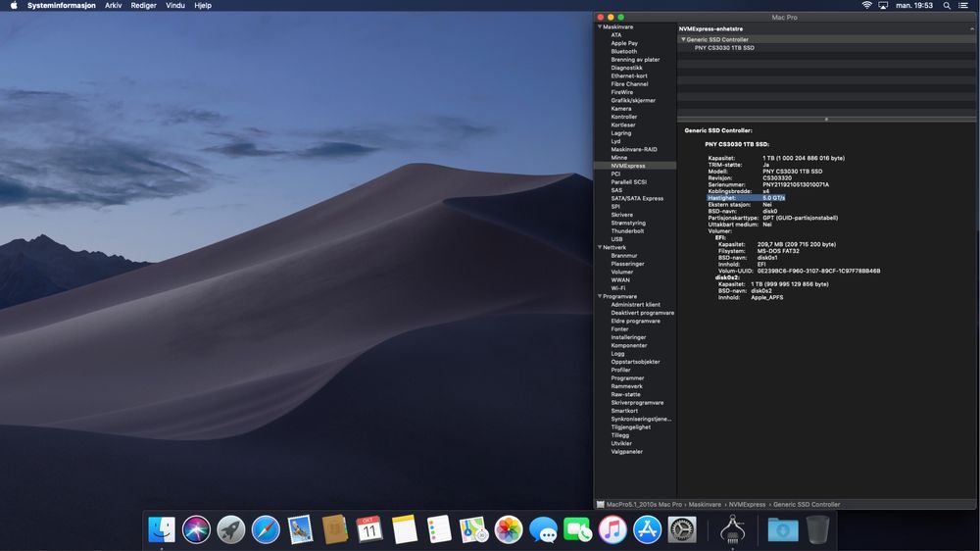The image size is (980, 551).
Task: Open the Mail stamp icon
Action: [300, 529]
